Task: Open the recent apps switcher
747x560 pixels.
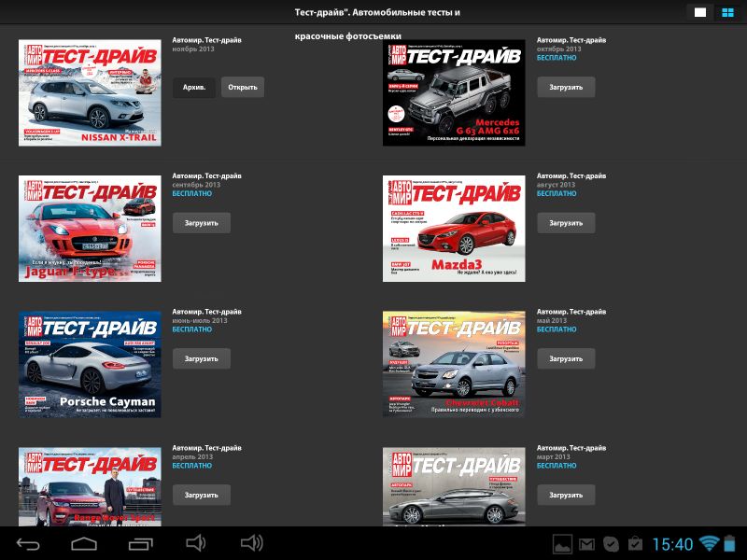Action: (140, 543)
